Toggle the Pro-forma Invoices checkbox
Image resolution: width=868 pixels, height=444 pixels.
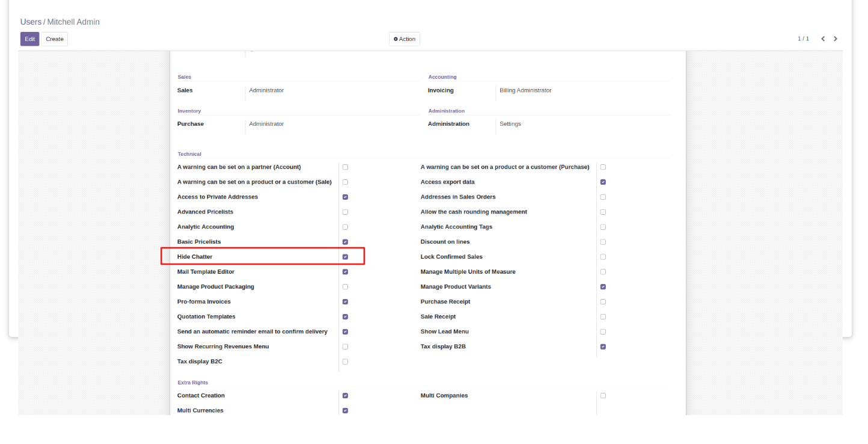[x=345, y=302]
